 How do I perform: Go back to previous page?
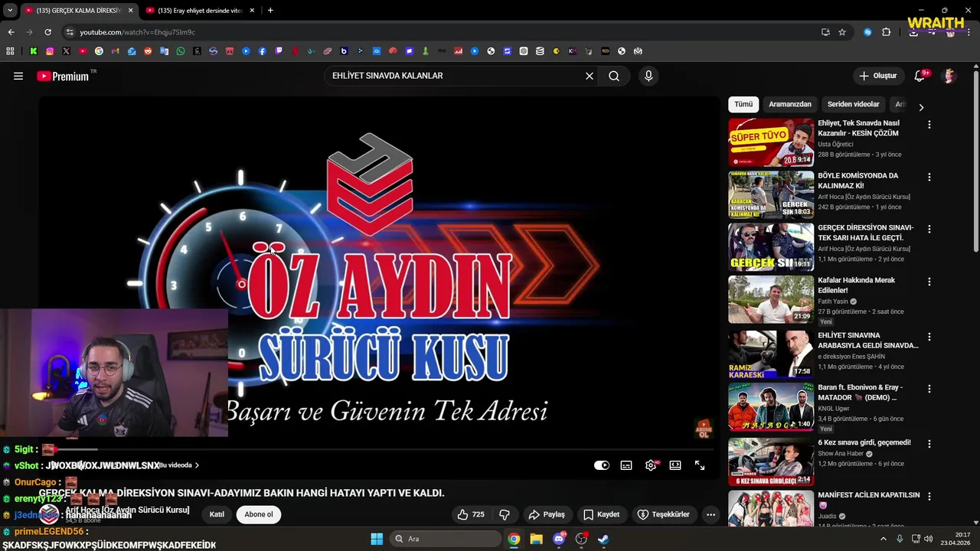point(11,32)
